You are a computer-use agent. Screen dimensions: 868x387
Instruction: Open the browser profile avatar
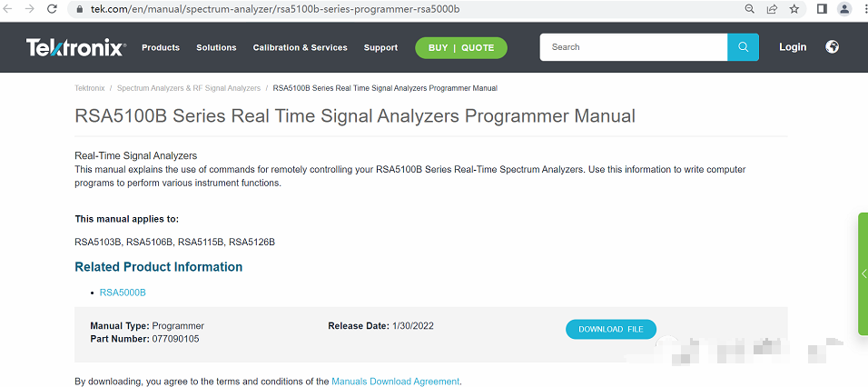coord(844,9)
